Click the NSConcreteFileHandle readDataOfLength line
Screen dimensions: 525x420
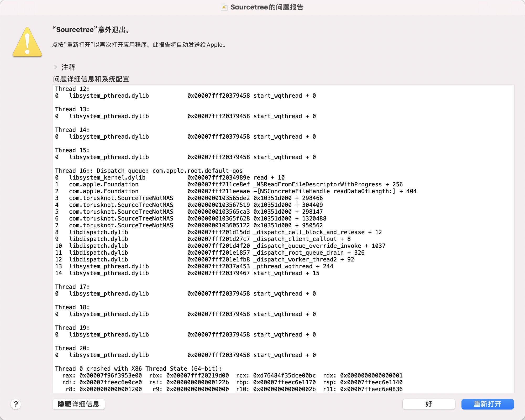click(x=236, y=191)
